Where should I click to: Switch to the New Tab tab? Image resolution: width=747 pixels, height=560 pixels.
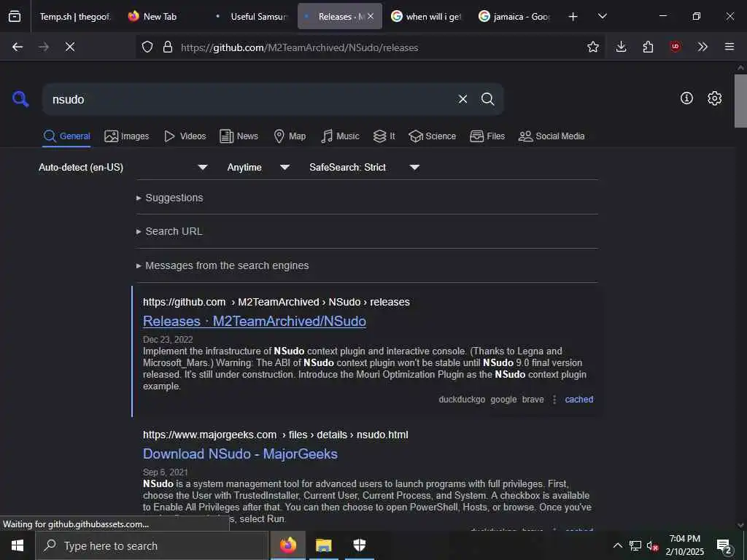pos(160,17)
